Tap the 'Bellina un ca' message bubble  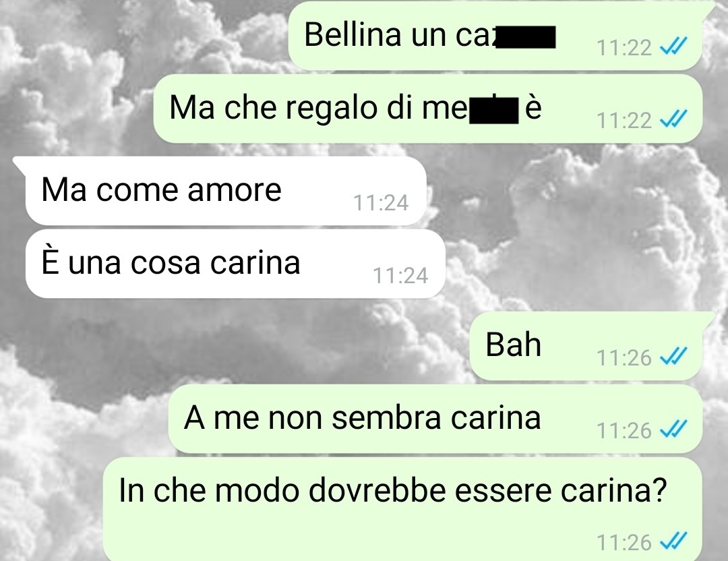tap(495, 35)
